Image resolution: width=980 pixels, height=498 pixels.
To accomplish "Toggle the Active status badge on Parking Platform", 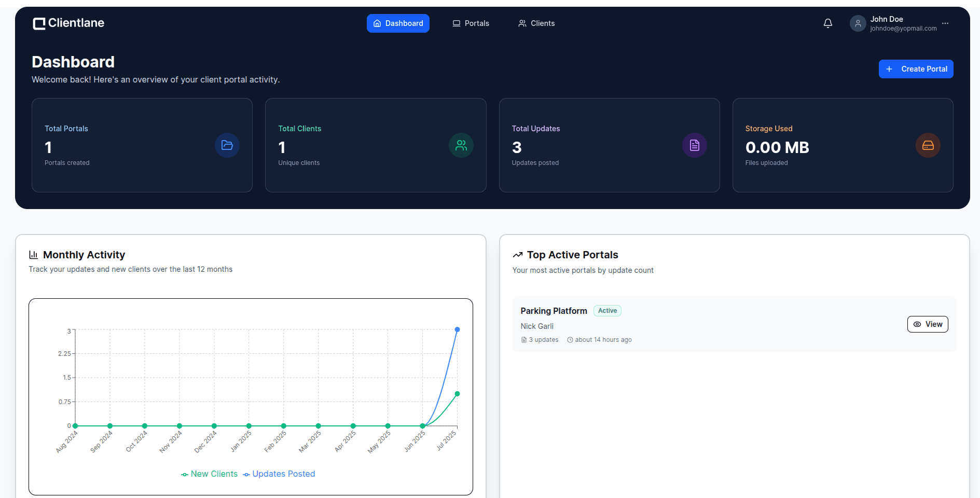I will pyautogui.click(x=607, y=310).
